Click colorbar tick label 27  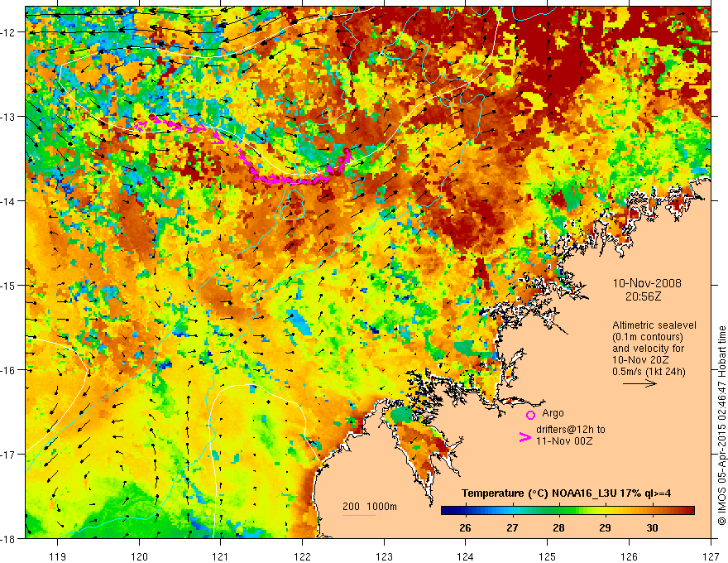point(512,528)
